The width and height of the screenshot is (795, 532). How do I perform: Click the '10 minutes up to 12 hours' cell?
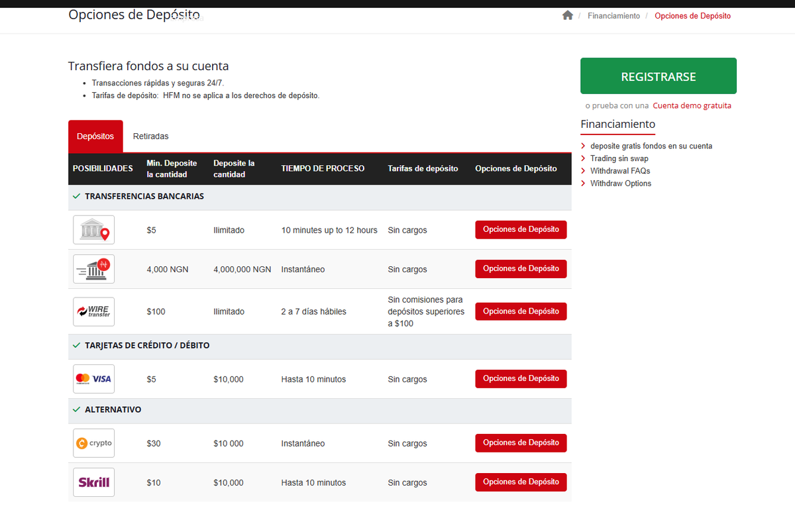(x=329, y=231)
